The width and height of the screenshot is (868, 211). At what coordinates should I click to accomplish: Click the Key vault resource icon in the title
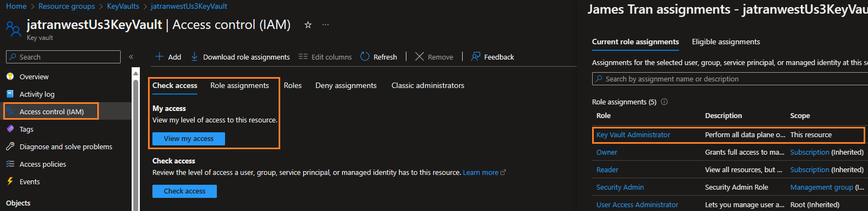13,28
